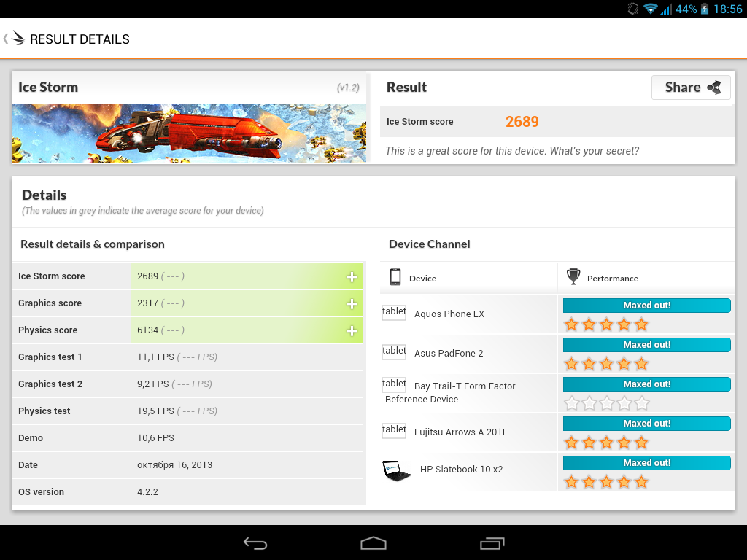
Task: Tap the Android back navigation button
Action: 255,543
